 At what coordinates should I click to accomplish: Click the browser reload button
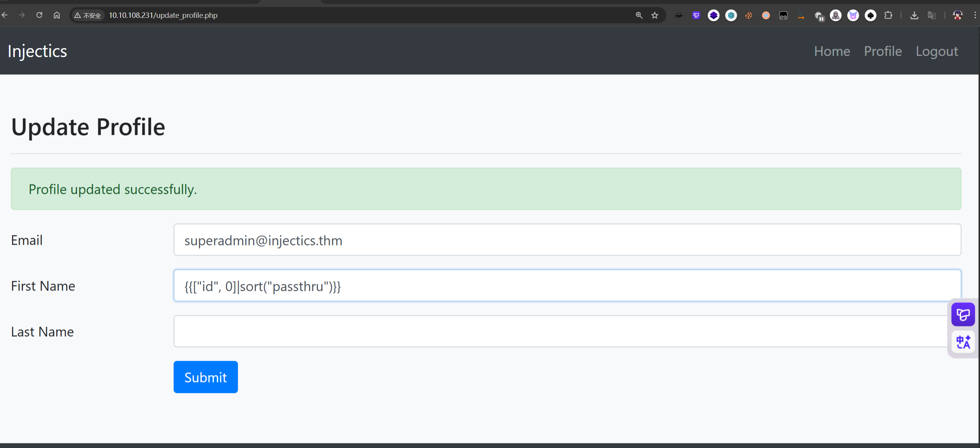point(39,15)
